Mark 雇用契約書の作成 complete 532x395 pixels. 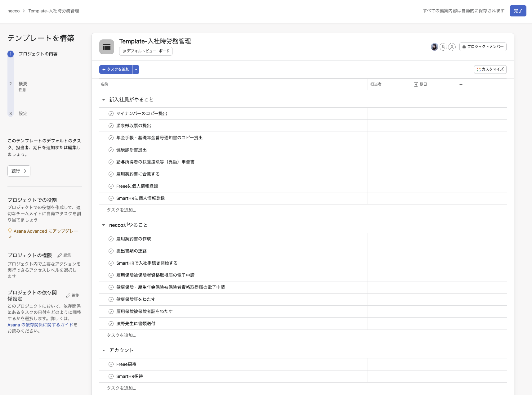click(111, 239)
